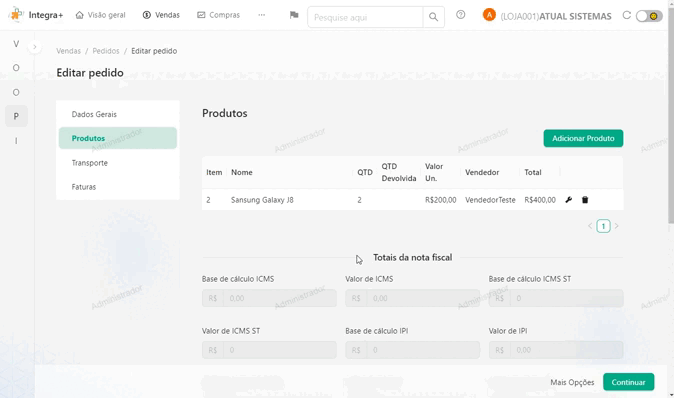Image resolution: width=674 pixels, height=398 pixels.
Task: Open Mais Opções link
Action: click(x=572, y=382)
